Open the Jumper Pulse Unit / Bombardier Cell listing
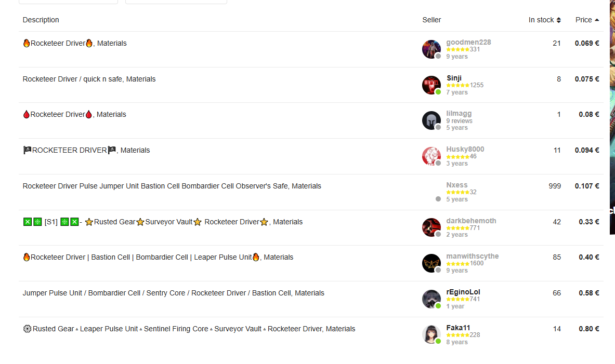The image size is (615, 364). point(173,293)
